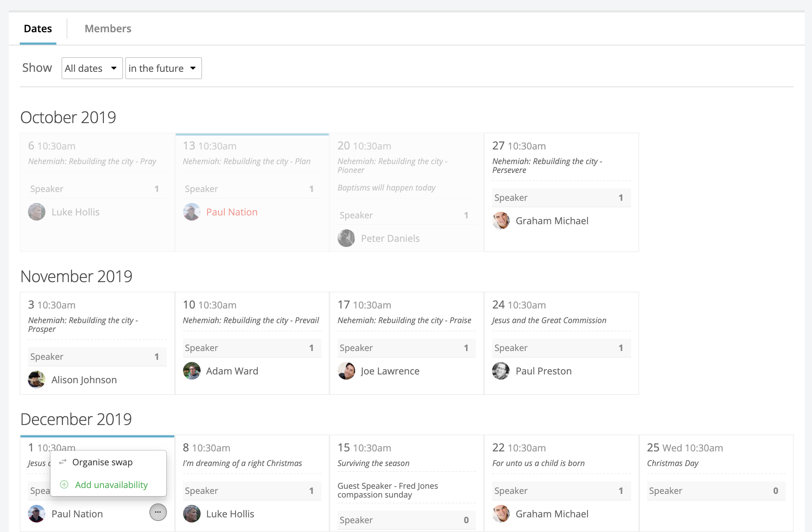The width and height of the screenshot is (812, 532).
Task: Switch to the Members tab
Action: click(108, 29)
